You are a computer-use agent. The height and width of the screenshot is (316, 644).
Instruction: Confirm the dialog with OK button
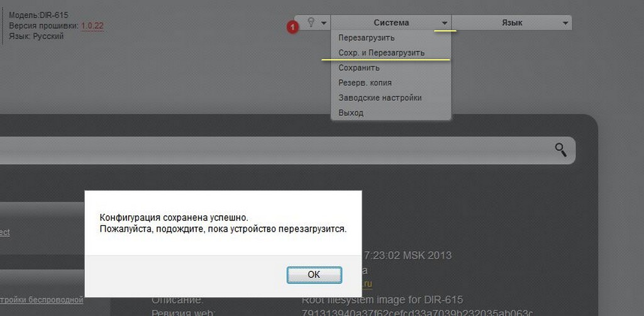314,275
